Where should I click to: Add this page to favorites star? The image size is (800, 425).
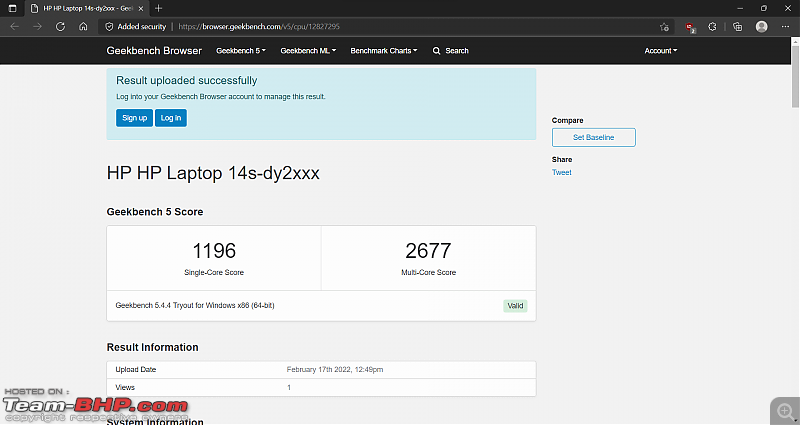click(x=664, y=27)
